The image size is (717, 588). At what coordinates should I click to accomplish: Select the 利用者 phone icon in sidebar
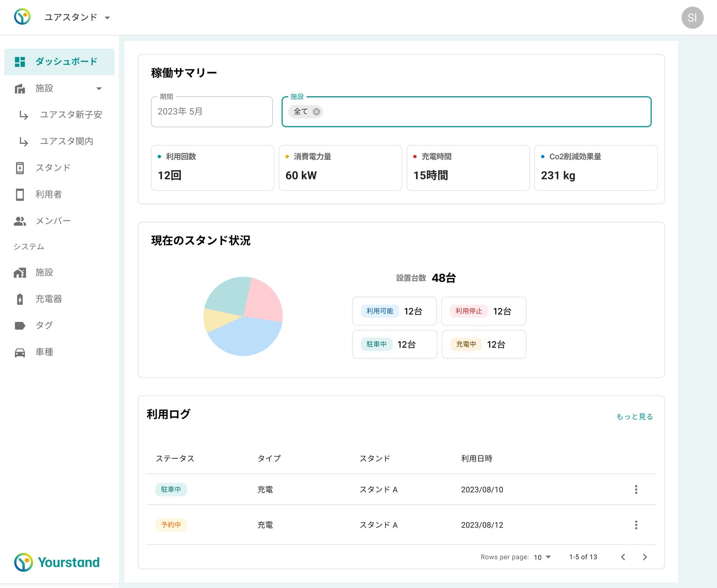point(20,195)
